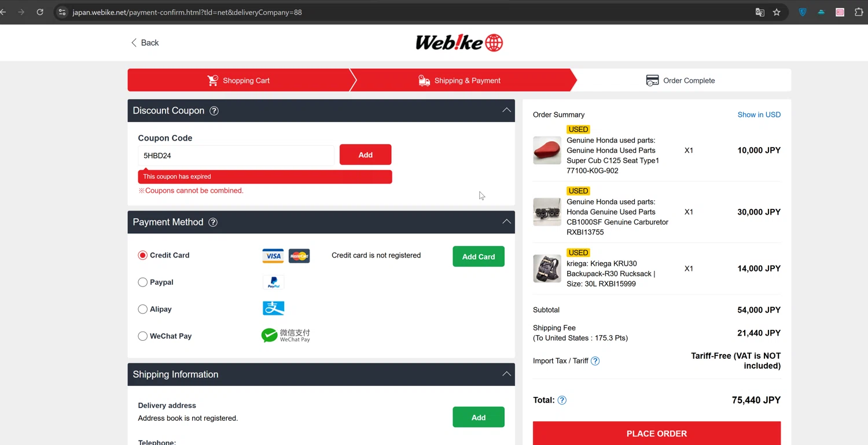Select the WeChat Pay radio button
This screenshot has width=868, height=445.
(142, 336)
